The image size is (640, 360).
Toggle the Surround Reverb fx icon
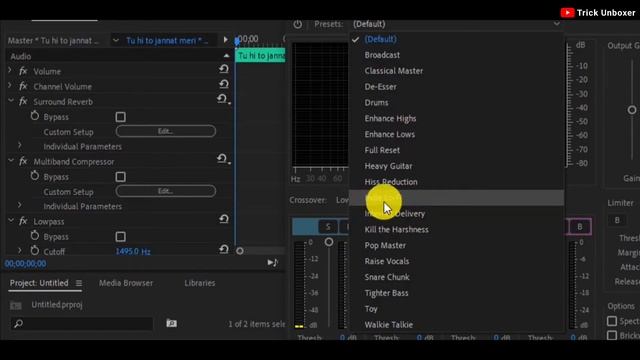(23, 101)
